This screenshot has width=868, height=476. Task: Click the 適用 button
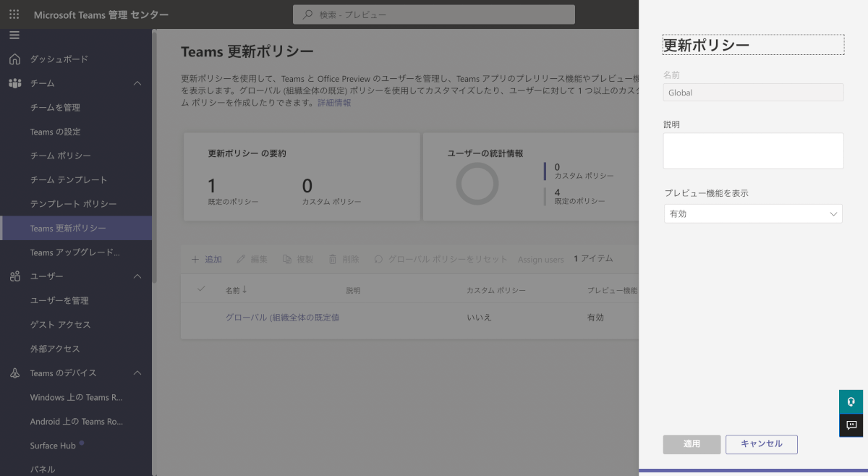point(692,444)
